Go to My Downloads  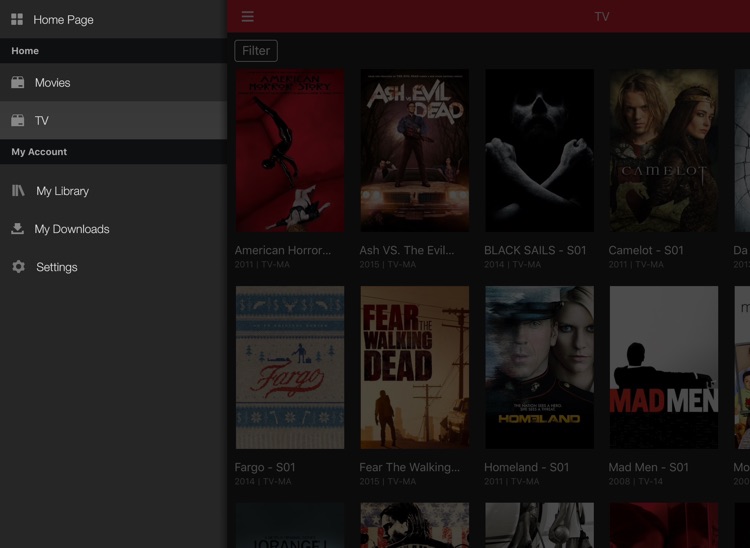click(x=113, y=229)
